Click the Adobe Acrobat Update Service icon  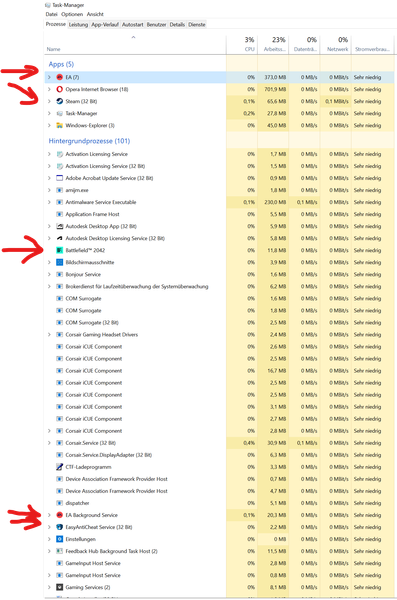point(59,178)
